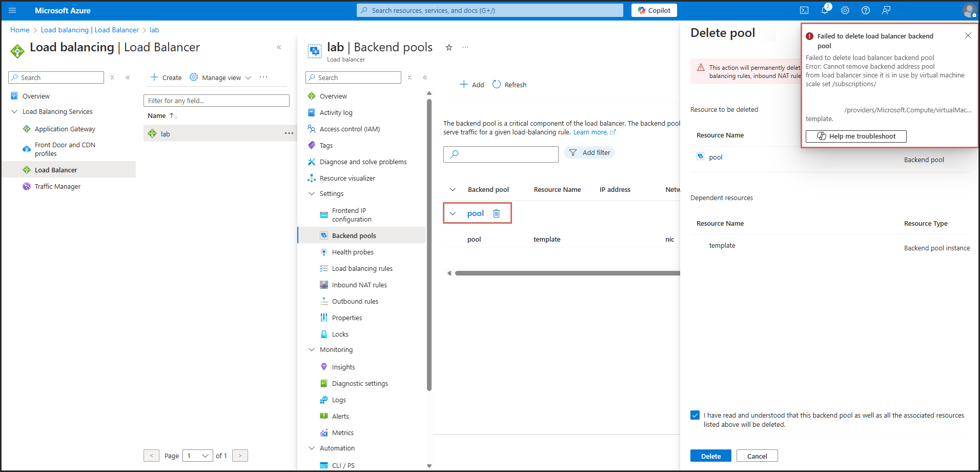Open Diagnose and solve problems
This screenshot has width=980, height=472.
coord(363,162)
